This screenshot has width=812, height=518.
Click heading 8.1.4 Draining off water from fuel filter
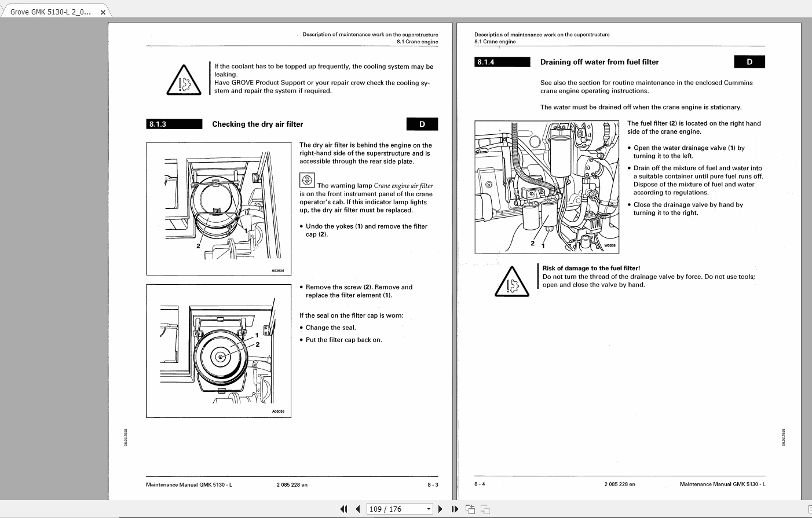pyautogui.click(x=599, y=61)
